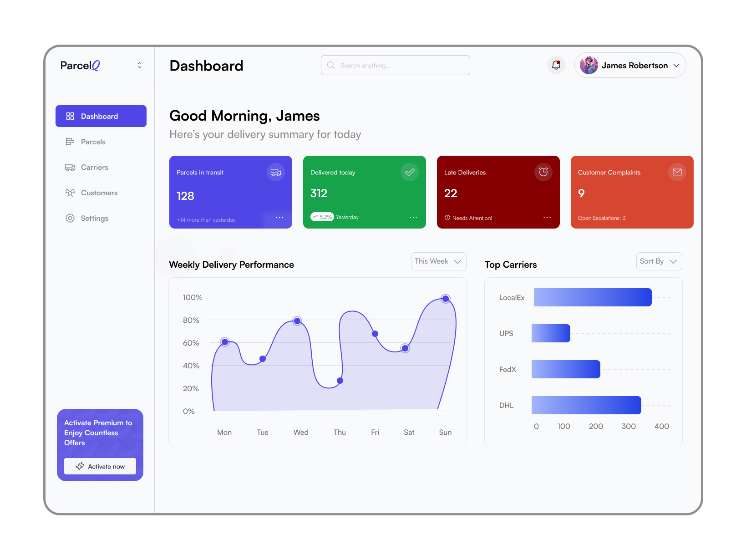Open options menu on Delivered today card
746x560 pixels.
point(413,218)
